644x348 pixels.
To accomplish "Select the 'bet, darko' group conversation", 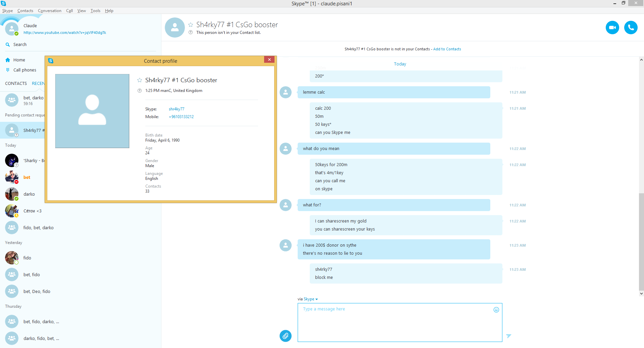I will [x=22, y=100].
